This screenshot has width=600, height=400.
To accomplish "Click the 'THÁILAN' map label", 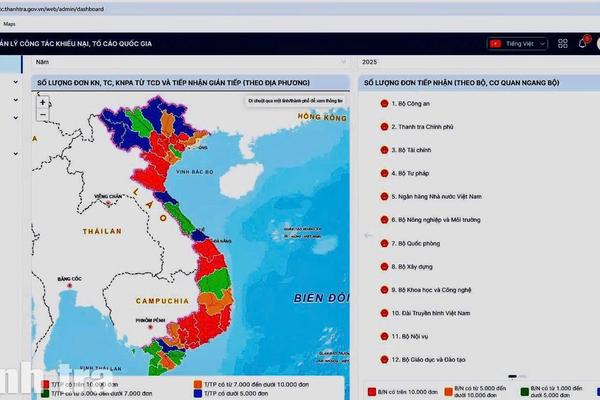I will tap(102, 231).
